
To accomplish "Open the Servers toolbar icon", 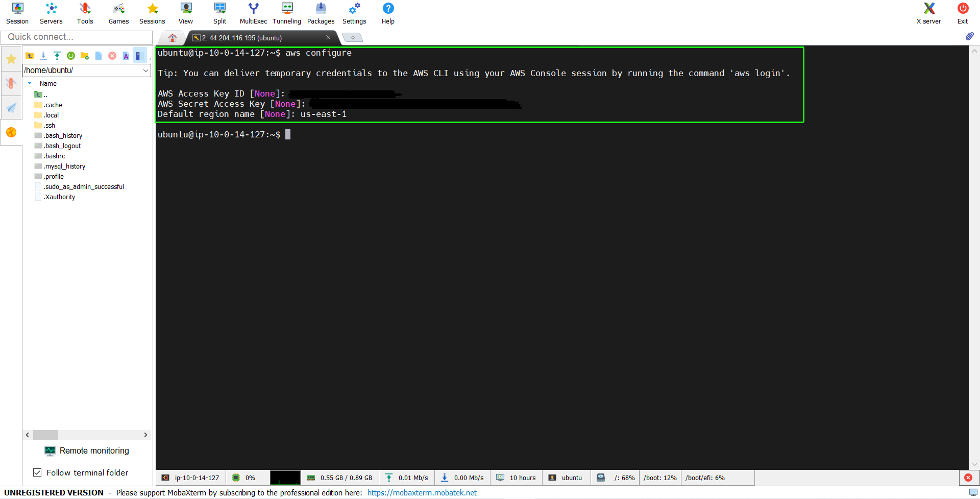I will pyautogui.click(x=51, y=13).
